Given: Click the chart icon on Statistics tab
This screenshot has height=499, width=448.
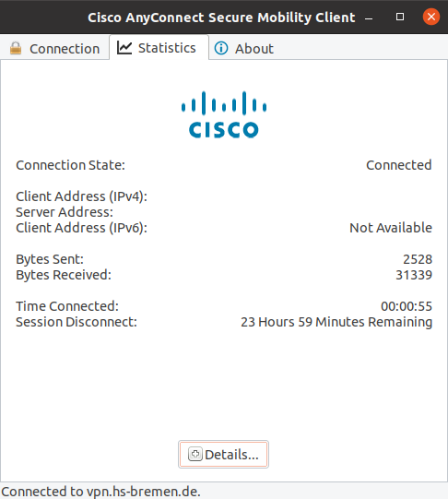Looking at the screenshot, I should 124,48.
